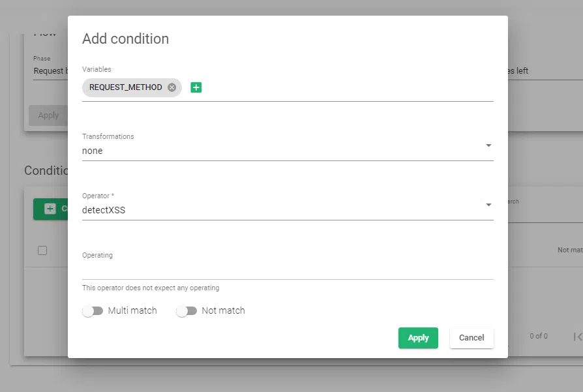Expand the Transformations dropdown arrow
583x392 pixels.
click(x=488, y=145)
